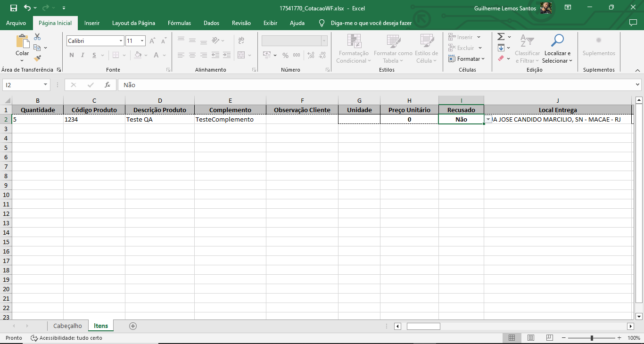Add a new sheet with plus icon
The width and height of the screenshot is (644, 344).
(133, 326)
